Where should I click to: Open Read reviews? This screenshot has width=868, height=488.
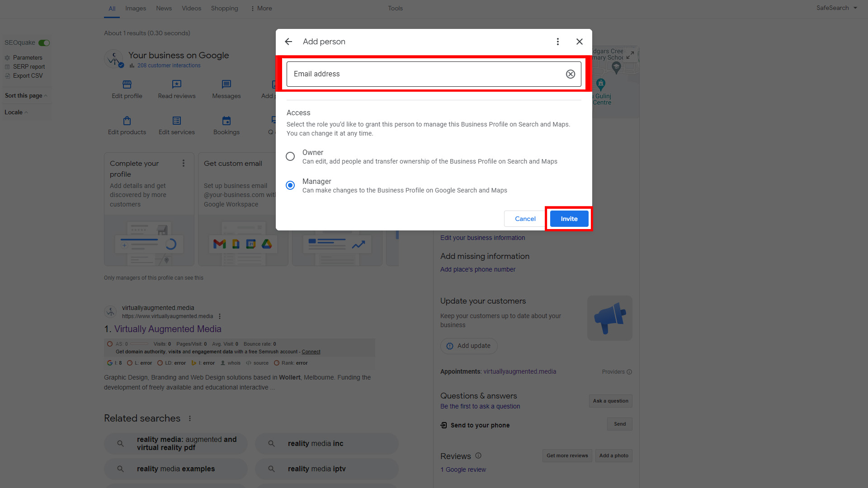177,89
